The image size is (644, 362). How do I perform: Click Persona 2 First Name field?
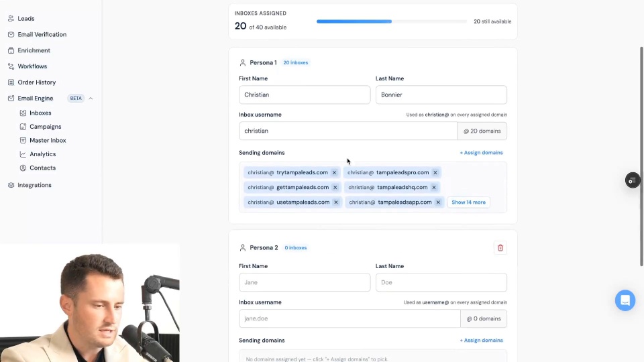(305, 282)
